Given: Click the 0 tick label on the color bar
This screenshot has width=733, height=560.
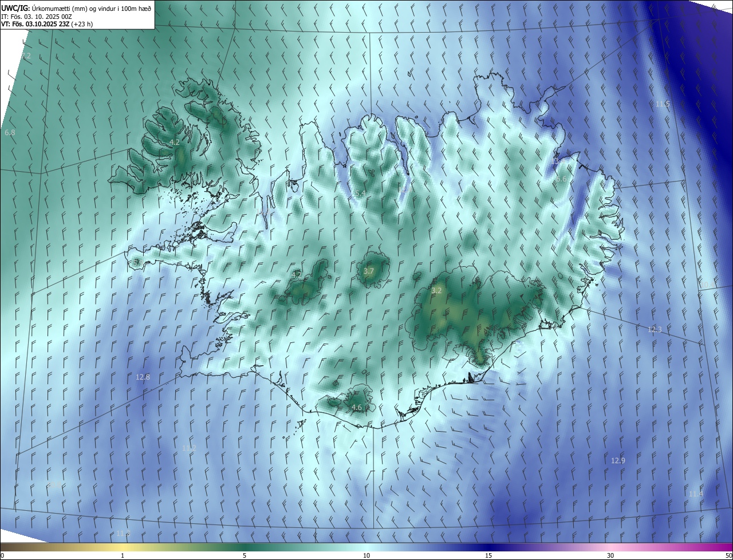Looking at the screenshot, I should [2, 555].
